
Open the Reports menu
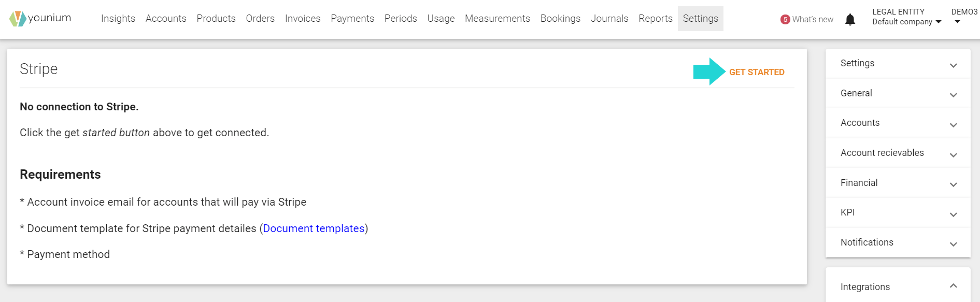tap(656, 19)
